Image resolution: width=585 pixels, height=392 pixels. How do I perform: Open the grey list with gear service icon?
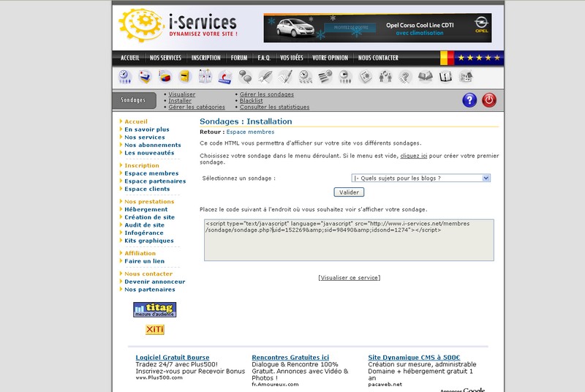tap(325, 77)
